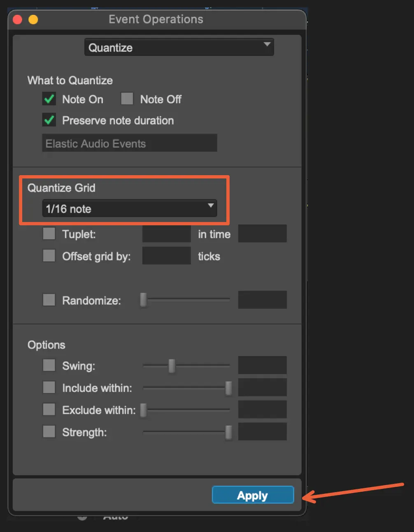Uncheck the Note On checkbox
414x532 pixels.
click(49, 99)
